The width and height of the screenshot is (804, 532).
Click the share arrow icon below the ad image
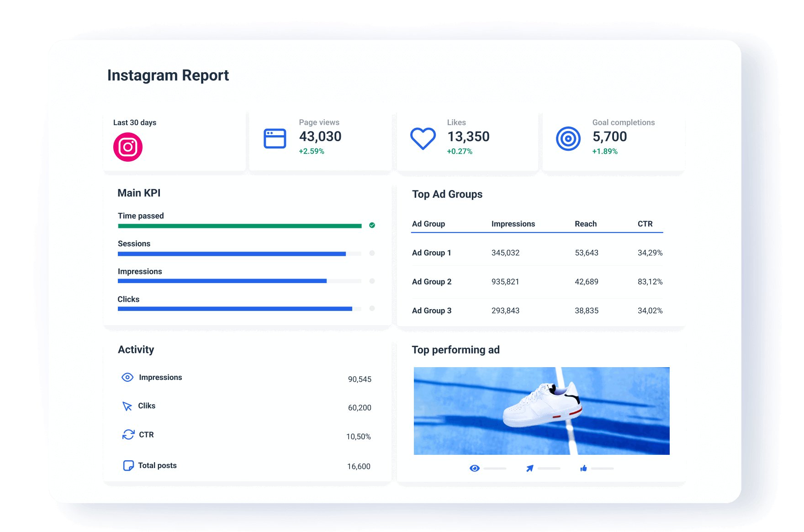click(530, 468)
